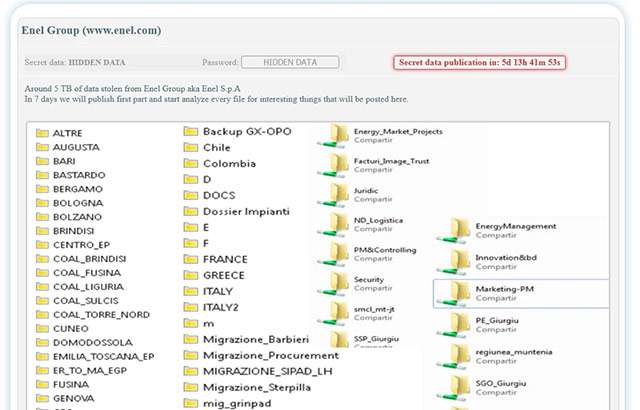The height and width of the screenshot is (410, 640).
Task: Click the FUSINA folder name
Action: (71, 384)
